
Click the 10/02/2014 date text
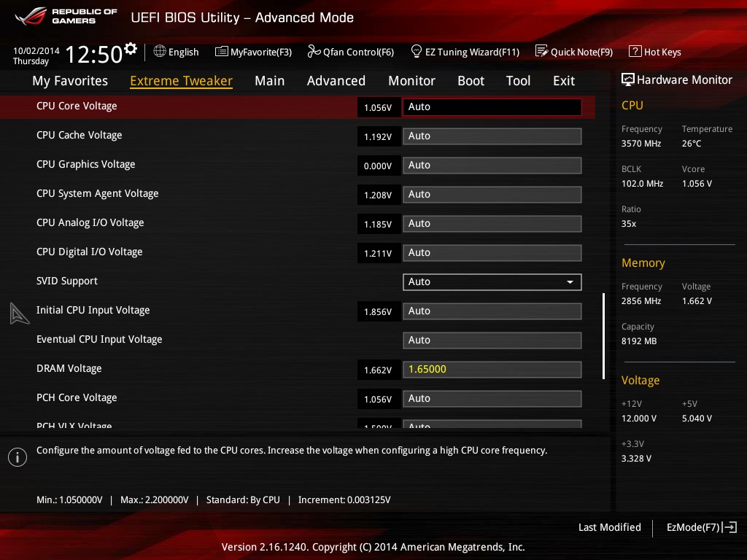tap(36, 50)
